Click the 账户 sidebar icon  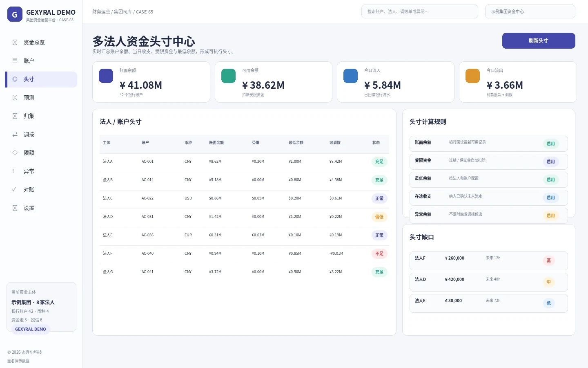coord(15,61)
